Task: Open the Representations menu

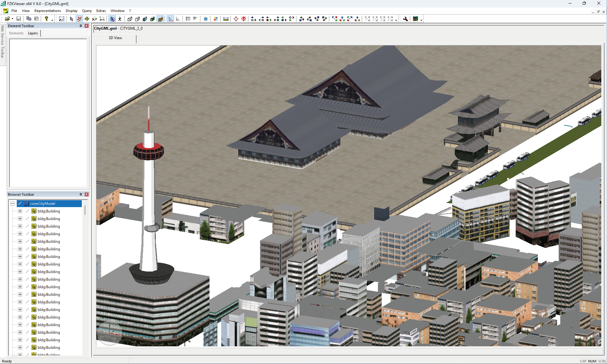Action: (x=47, y=11)
